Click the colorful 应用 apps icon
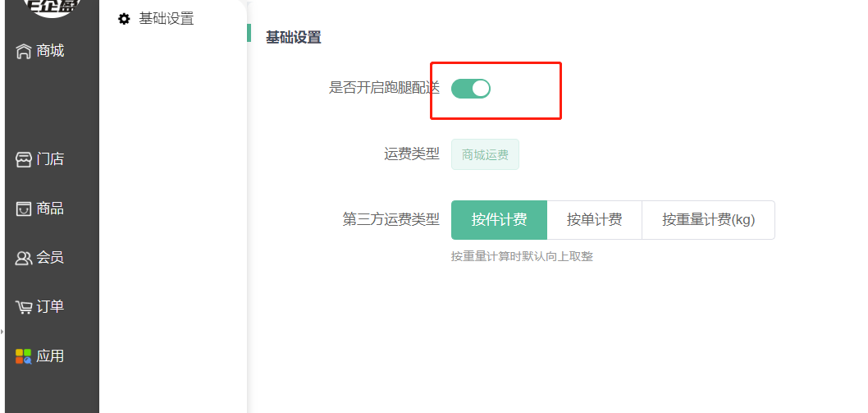The width and height of the screenshot is (868, 413). click(x=24, y=356)
